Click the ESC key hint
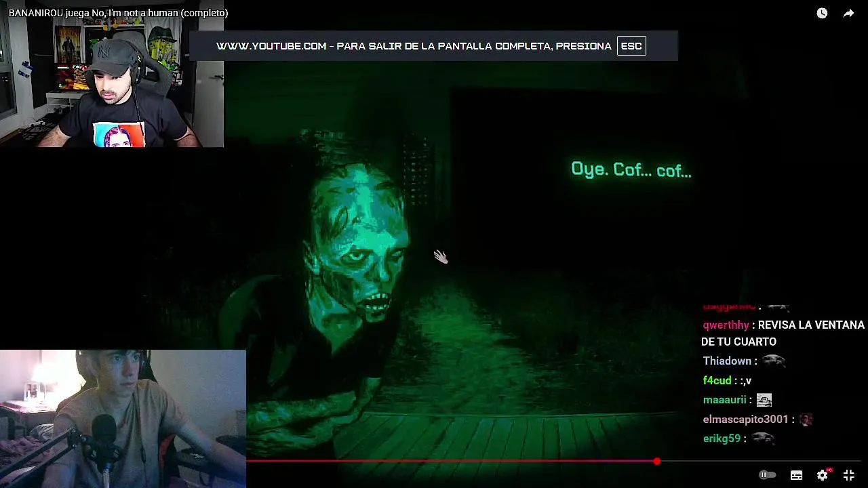This screenshot has height=488, width=868. point(631,46)
